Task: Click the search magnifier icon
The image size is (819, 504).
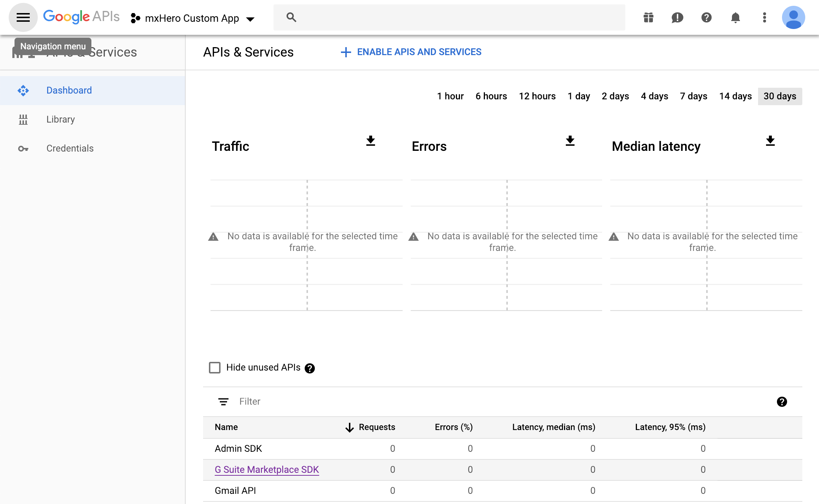Action: pyautogui.click(x=291, y=17)
